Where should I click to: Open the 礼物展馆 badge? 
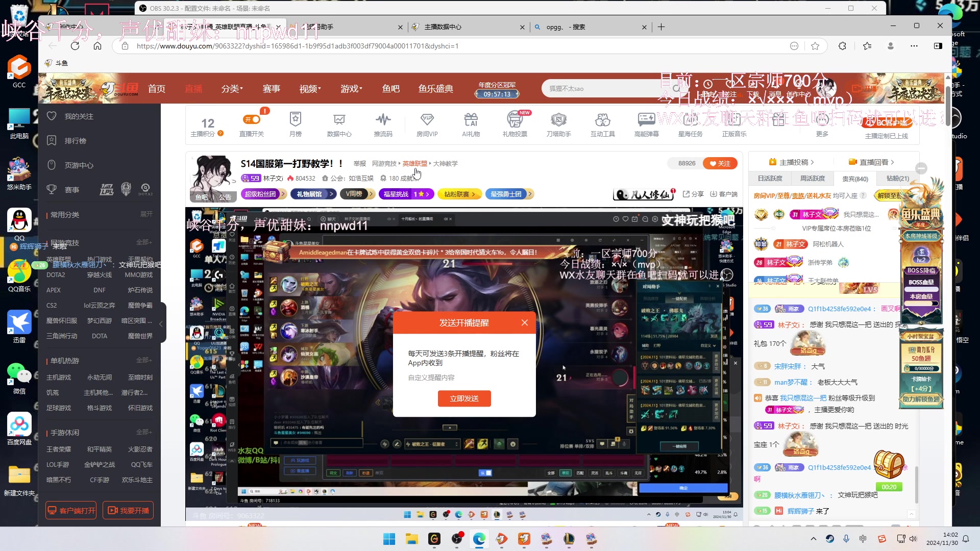(x=313, y=194)
